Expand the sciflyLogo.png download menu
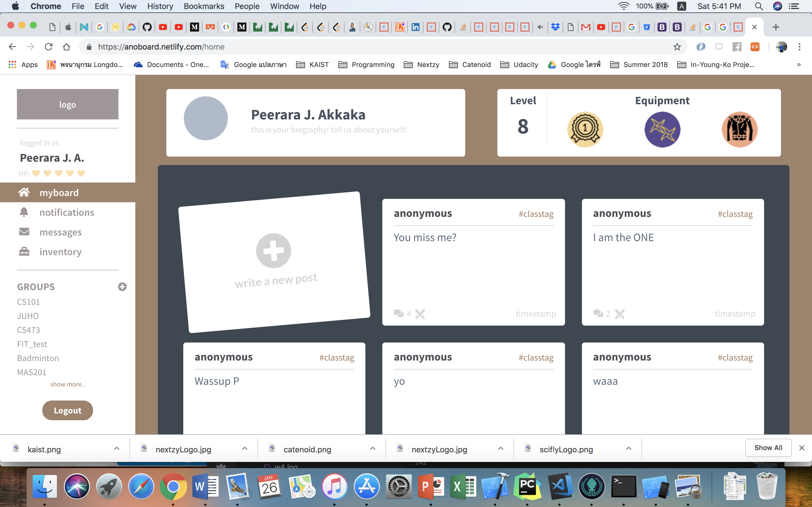Image resolution: width=812 pixels, height=507 pixels. [x=628, y=449]
